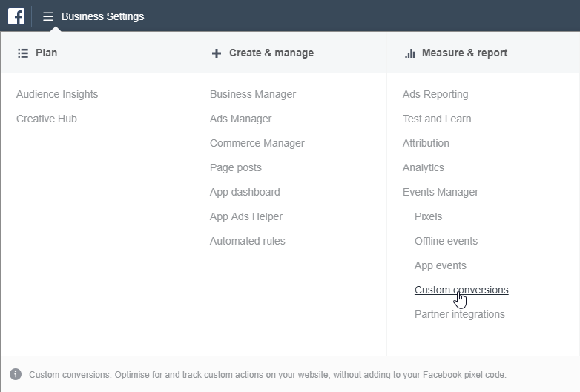Go to Attribution
580x392 pixels.
point(426,143)
